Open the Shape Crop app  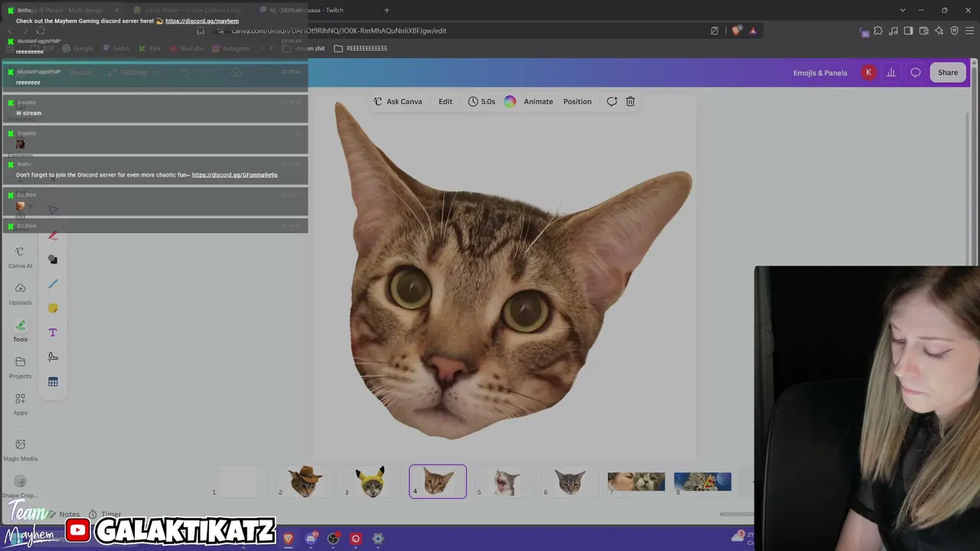point(20,487)
